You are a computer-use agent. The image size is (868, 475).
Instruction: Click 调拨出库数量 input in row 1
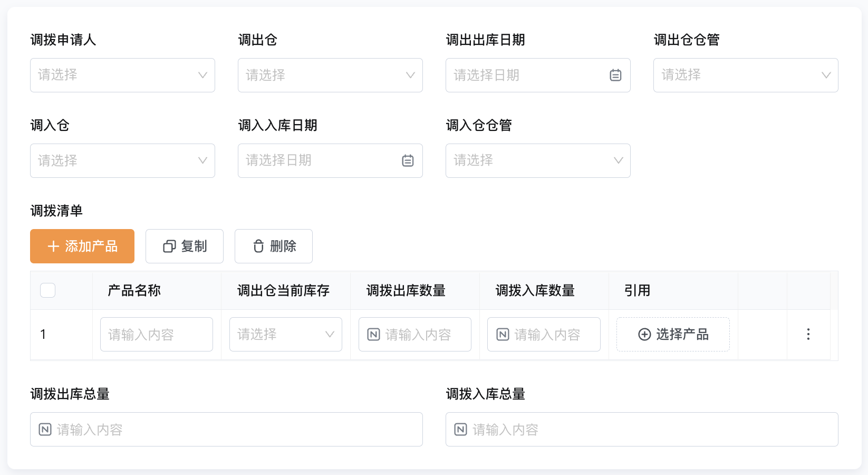(x=415, y=334)
